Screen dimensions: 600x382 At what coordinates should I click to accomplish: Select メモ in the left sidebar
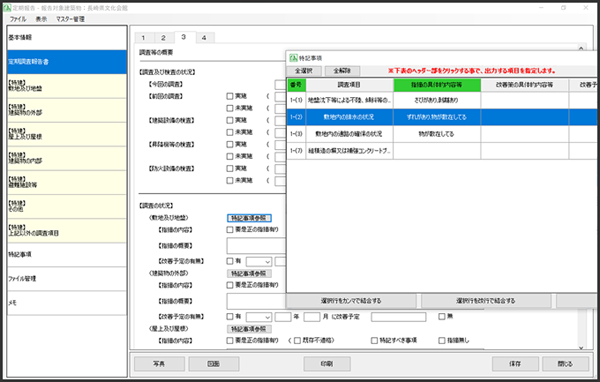click(67, 303)
